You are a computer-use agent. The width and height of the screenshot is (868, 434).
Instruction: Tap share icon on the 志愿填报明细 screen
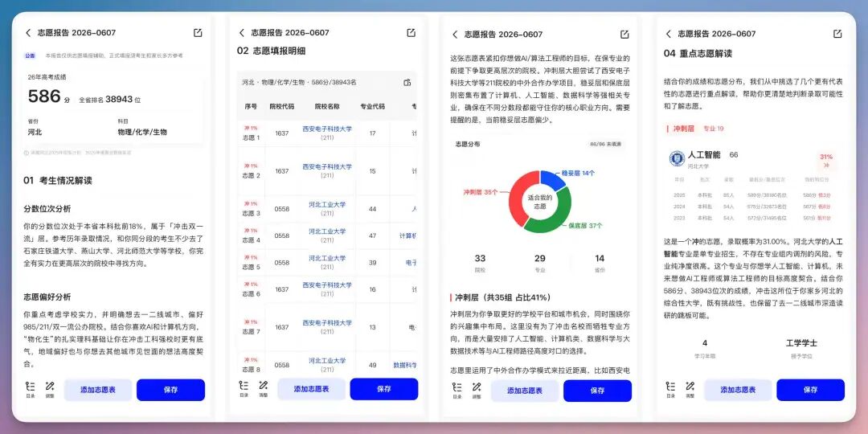tap(411, 33)
